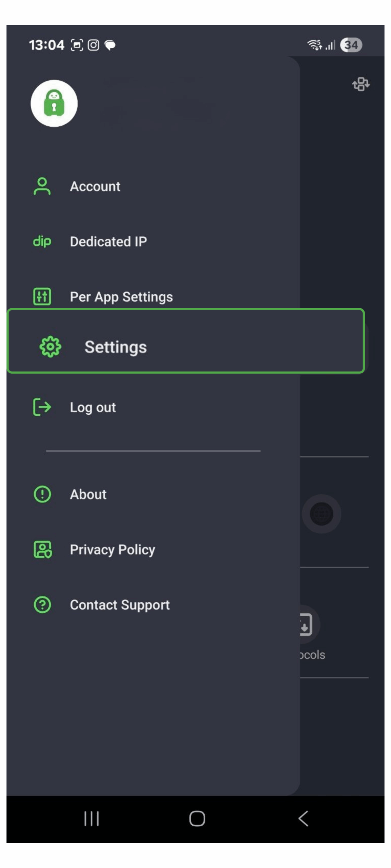391x868 pixels.
Task: Open the About page
Action: click(88, 494)
